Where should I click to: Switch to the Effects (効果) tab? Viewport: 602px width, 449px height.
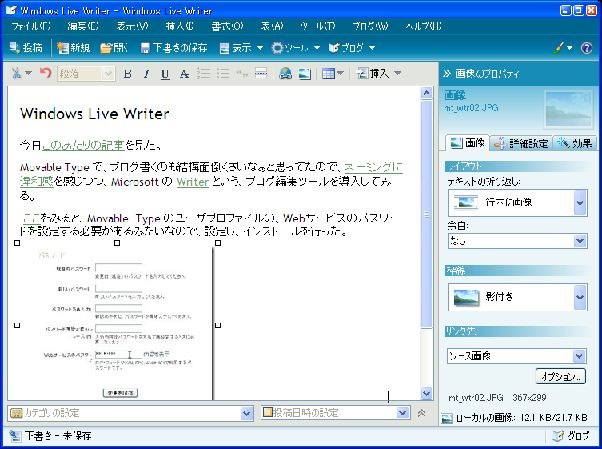tap(574, 143)
